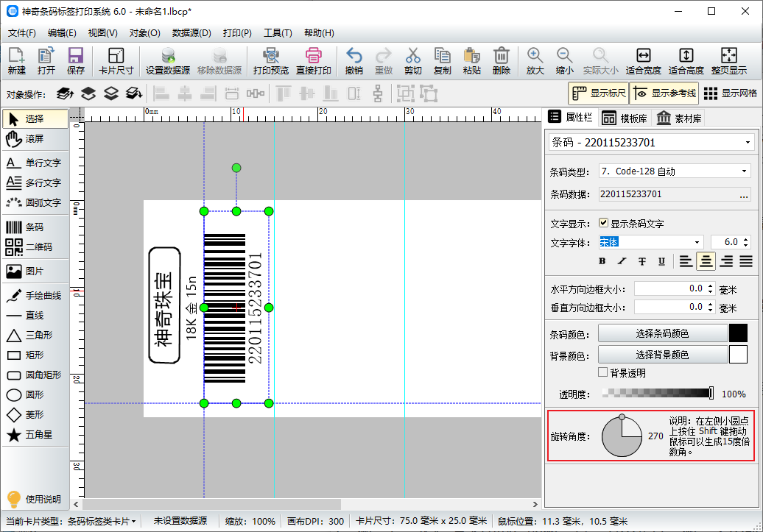Click 整页显示 whole page icon

pyautogui.click(x=729, y=61)
